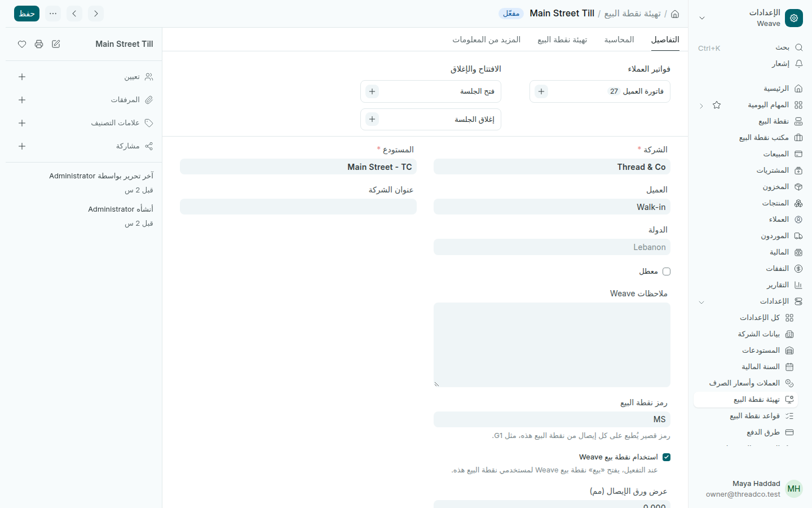Open المستودع field Main Street - TC
Image resolution: width=812 pixels, height=508 pixels.
(x=298, y=167)
